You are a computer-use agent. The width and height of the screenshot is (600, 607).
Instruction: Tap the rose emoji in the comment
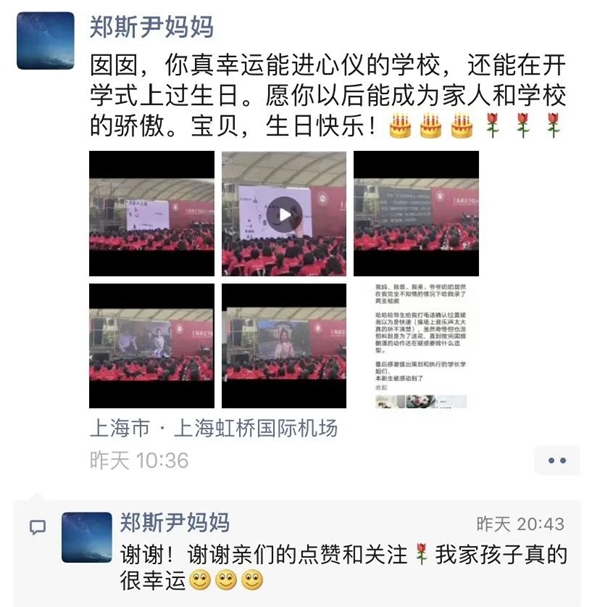pos(421,554)
